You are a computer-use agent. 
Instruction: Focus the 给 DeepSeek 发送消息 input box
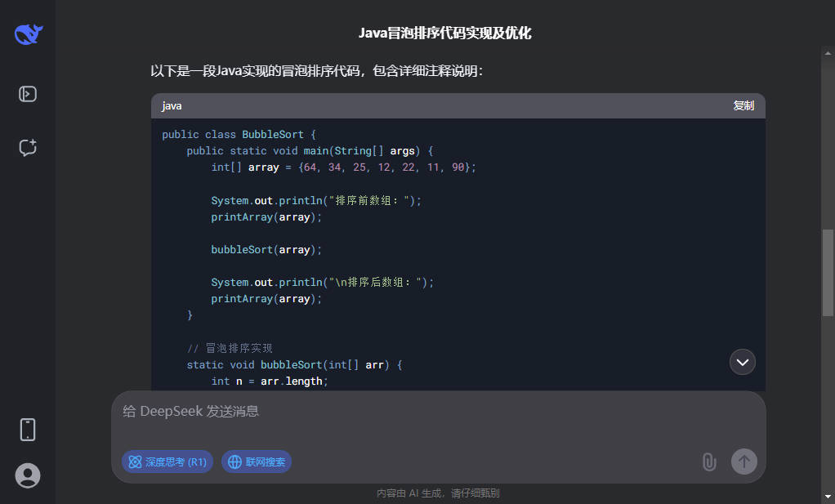438,412
